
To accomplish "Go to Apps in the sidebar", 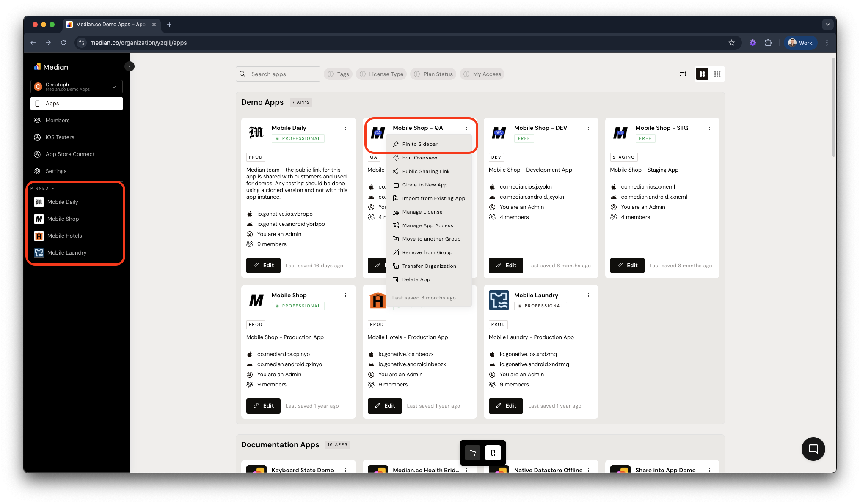I will click(x=77, y=104).
